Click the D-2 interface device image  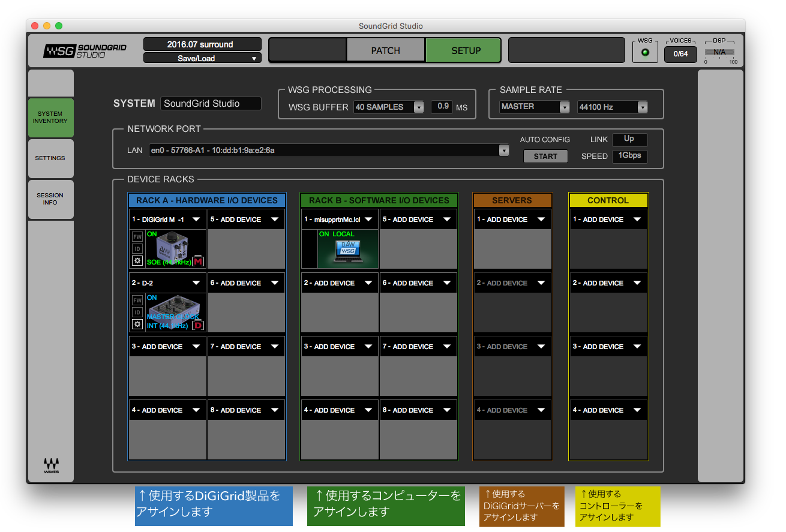tap(174, 311)
